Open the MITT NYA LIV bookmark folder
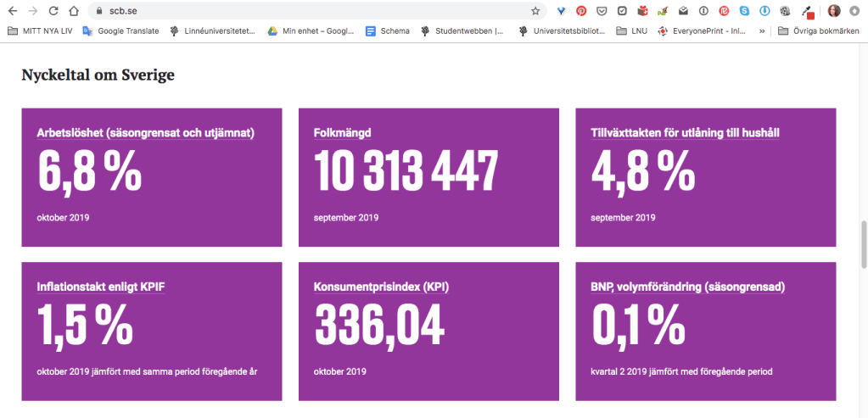Image resolution: width=868 pixels, height=418 pixels. pyautogui.click(x=39, y=31)
